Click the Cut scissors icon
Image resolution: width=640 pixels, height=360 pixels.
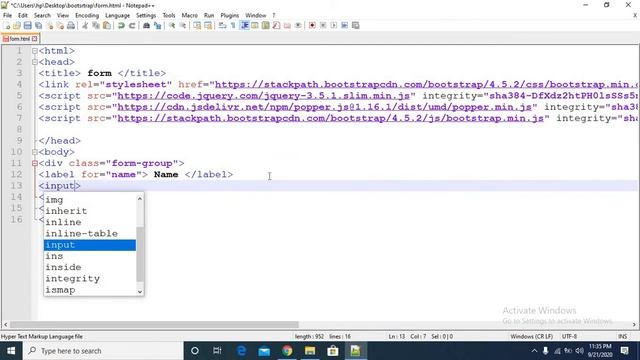(x=85, y=25)
